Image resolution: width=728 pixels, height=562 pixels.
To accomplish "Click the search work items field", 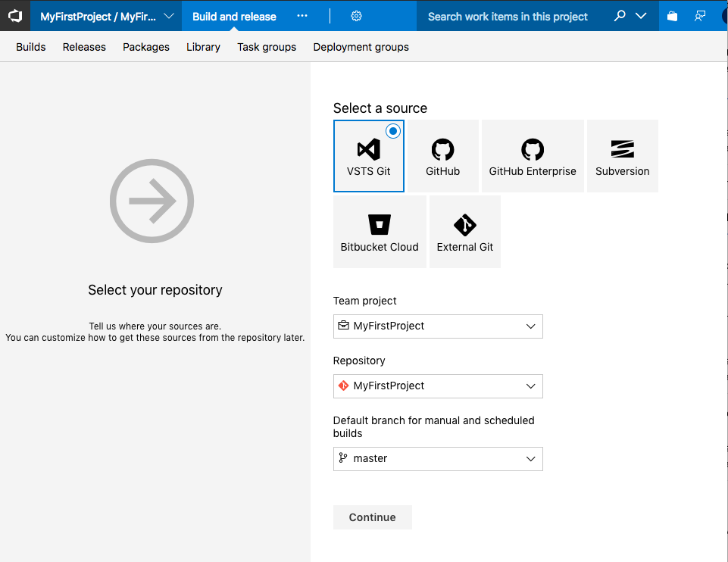I will pos(508,16).
